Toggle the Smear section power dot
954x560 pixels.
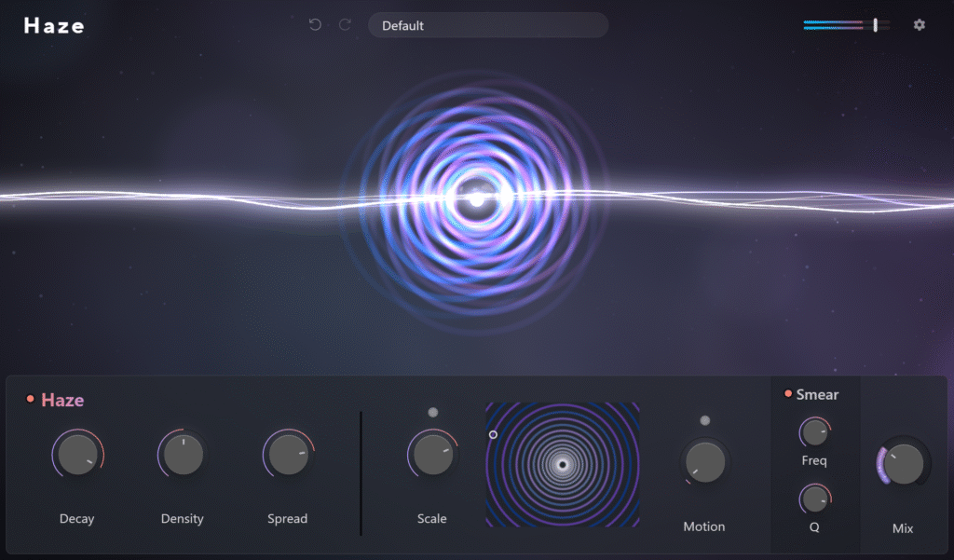click(x=788, y=394)
